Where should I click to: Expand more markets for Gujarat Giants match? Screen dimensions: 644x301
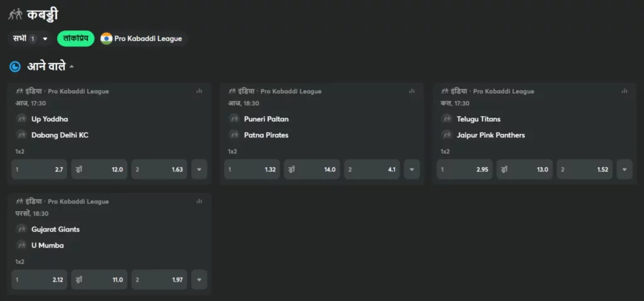(199, 280)
